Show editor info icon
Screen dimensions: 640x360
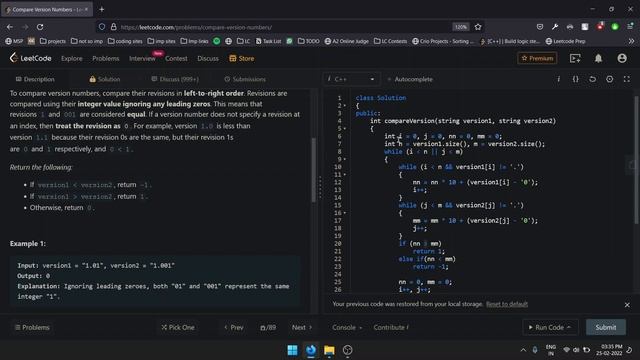tap(558, 79)
